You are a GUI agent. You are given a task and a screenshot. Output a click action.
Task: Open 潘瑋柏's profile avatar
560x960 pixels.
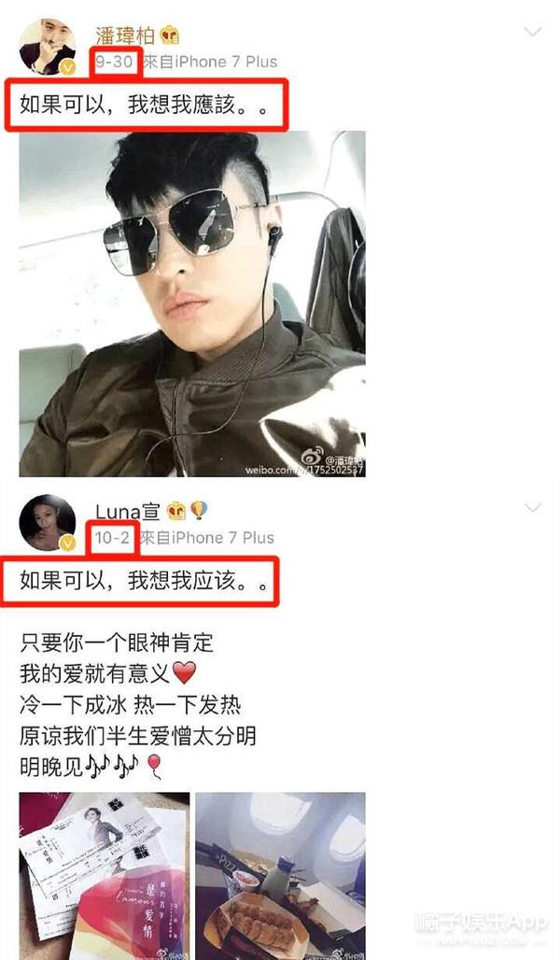pyautogui.click(x=48, y=47)
